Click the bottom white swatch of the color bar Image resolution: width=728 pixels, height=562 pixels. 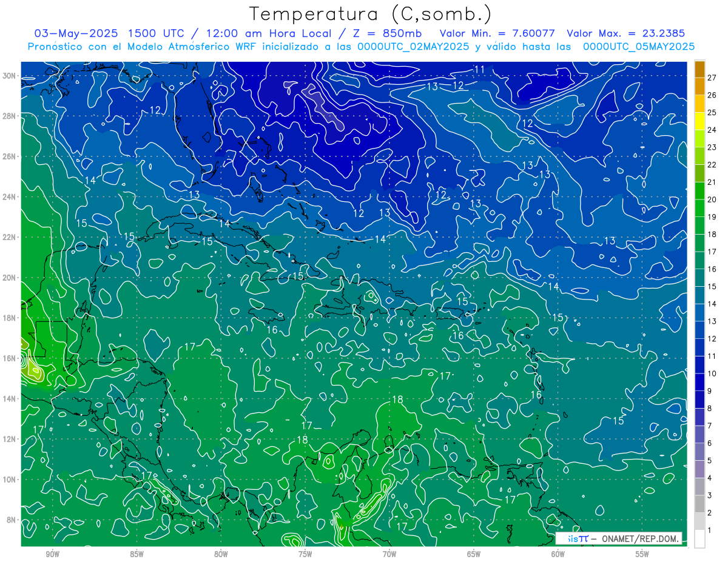699,538
